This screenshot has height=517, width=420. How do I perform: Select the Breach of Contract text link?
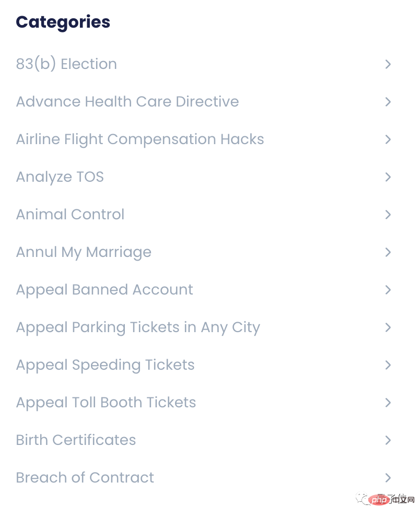(85, 478)
